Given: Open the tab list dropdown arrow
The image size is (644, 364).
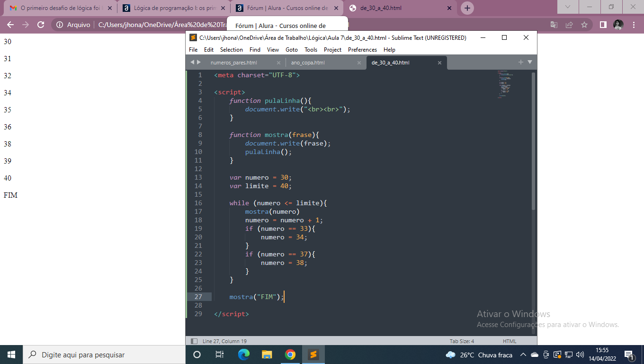Looking at the screenshot, I should coord(530,62).
